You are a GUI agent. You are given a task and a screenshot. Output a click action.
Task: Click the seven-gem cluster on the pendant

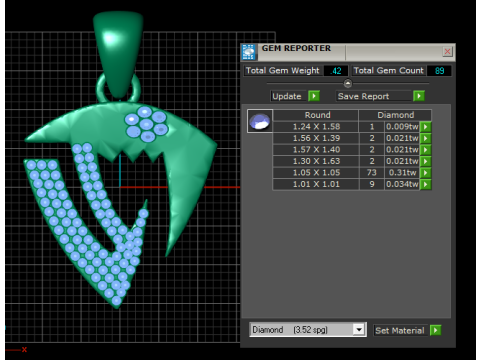146,124
